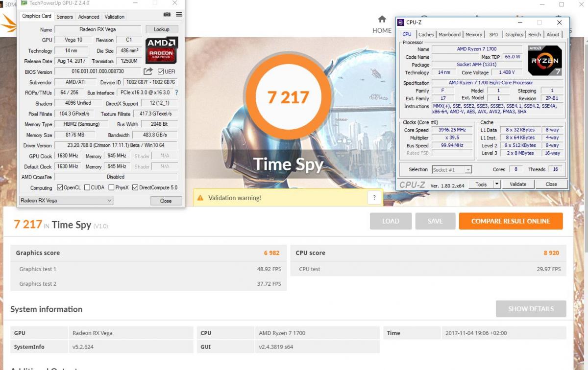588x370 pixels.
Task: Click the CPU-Z title bar app icon
Action: [401, 23]
